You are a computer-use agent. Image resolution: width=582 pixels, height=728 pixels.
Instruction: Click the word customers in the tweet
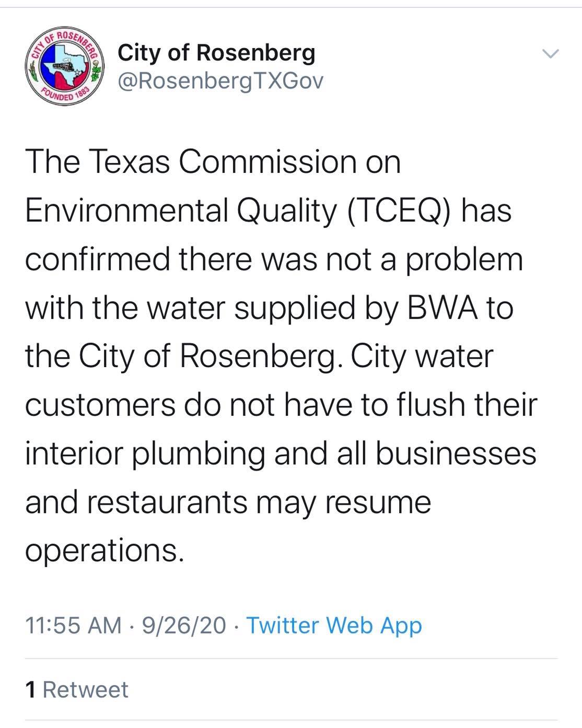pos(100,405)
